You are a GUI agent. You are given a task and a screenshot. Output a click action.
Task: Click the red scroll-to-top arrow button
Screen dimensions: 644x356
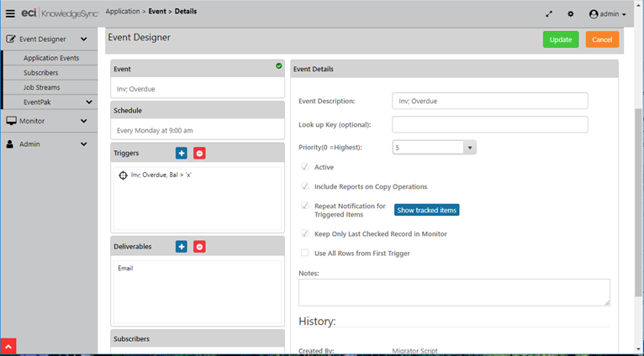click(x=8, y=347)
